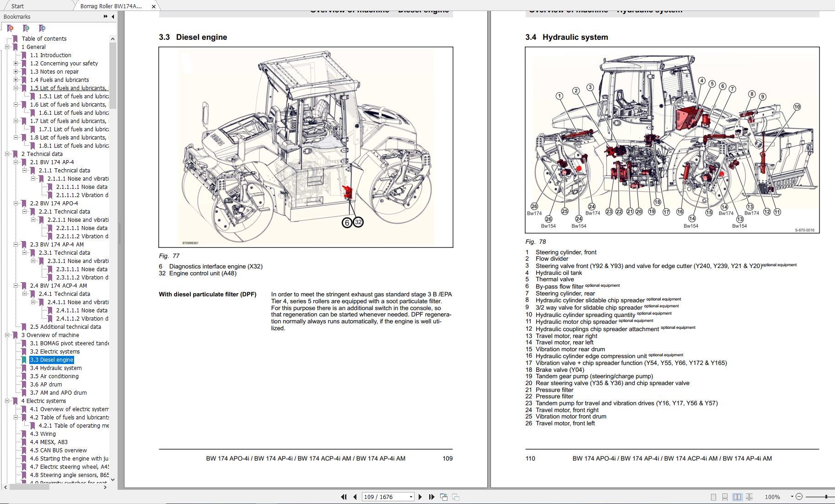This screenshot has height=504, width=835.
Task: Click the Fig. 77 diesel engine diagram
Action: (x=306, y=147)
